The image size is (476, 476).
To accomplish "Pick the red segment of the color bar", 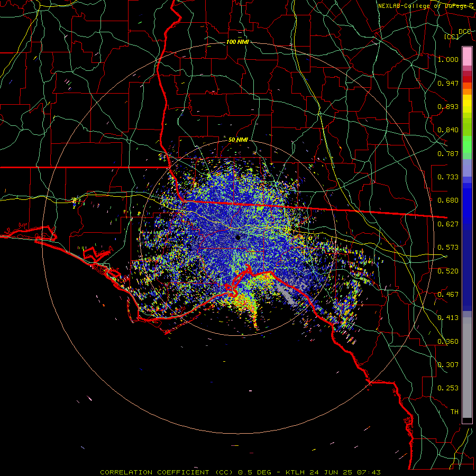I will pyautogui.click(x=467, y=79).
